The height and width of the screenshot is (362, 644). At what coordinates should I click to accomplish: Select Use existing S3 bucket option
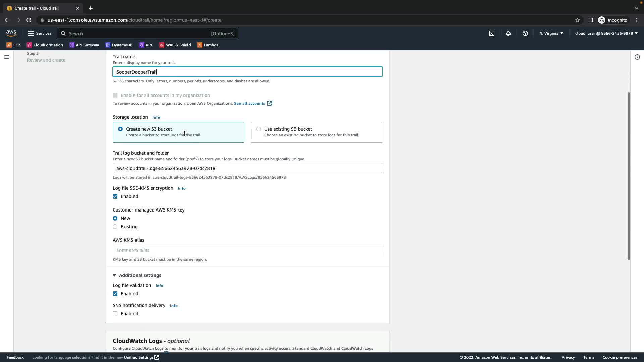[x=259, y=129]
